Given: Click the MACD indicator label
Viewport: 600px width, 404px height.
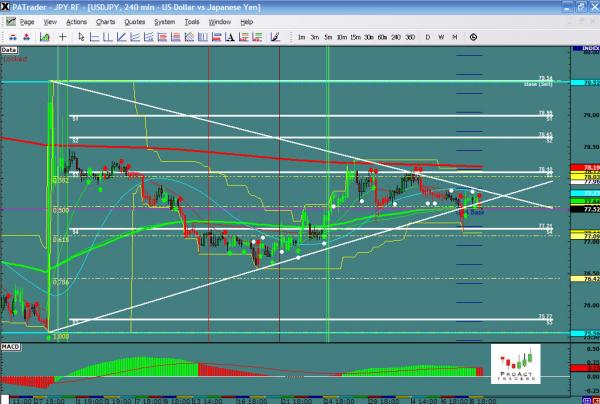Looking at the screenshot, I should click(11, 347).
